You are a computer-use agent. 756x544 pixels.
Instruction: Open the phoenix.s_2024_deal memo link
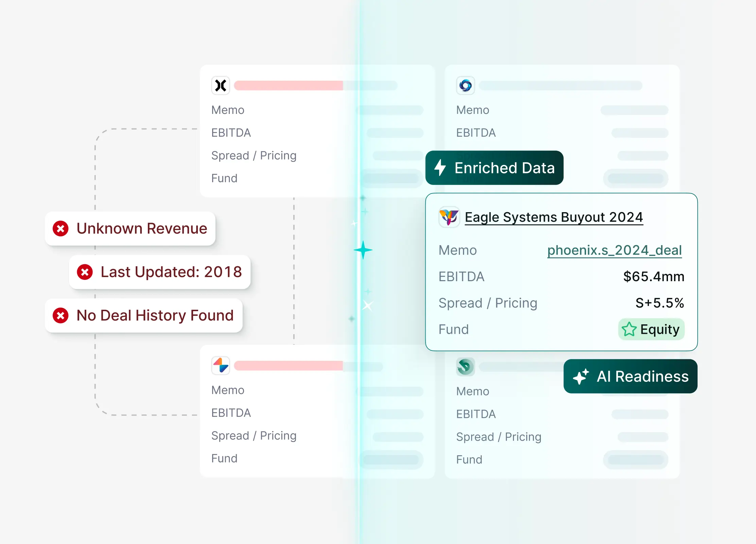615,251
